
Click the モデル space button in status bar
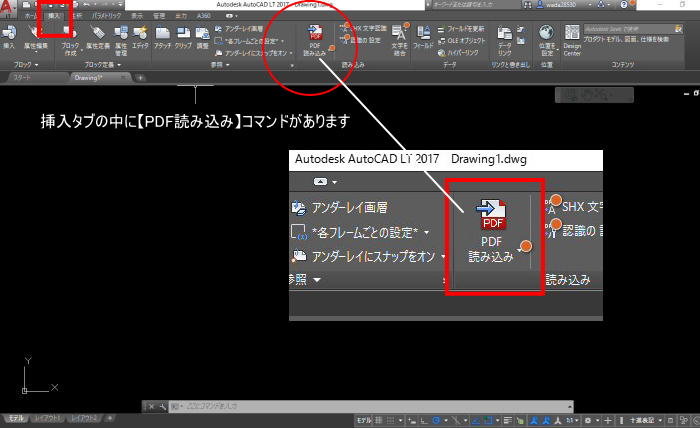(364, 420)
